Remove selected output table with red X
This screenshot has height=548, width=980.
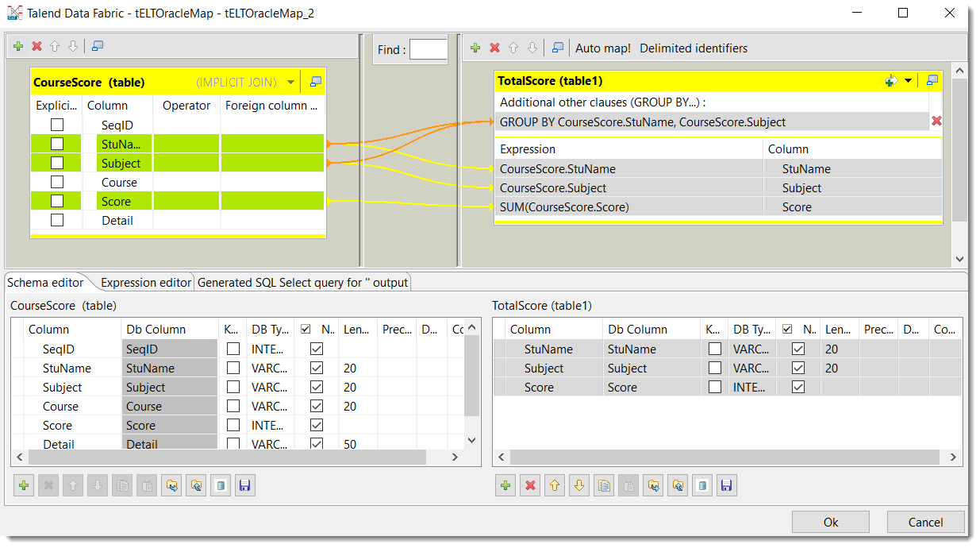(494, 48)
